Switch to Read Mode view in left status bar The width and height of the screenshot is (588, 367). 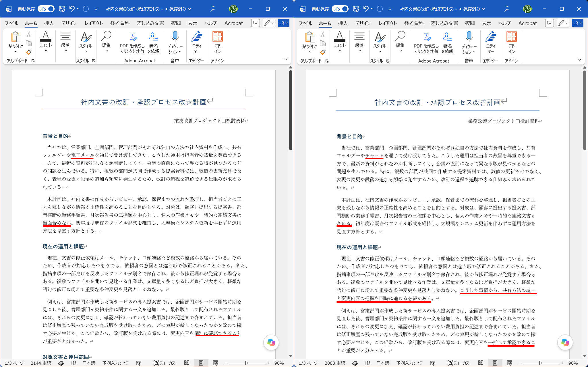tap(187, 363)
